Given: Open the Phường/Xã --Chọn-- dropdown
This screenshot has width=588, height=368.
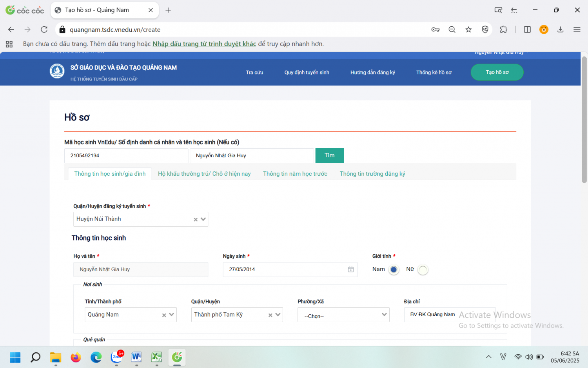Looking at the screenshot, I should click(x=343, y=315).
